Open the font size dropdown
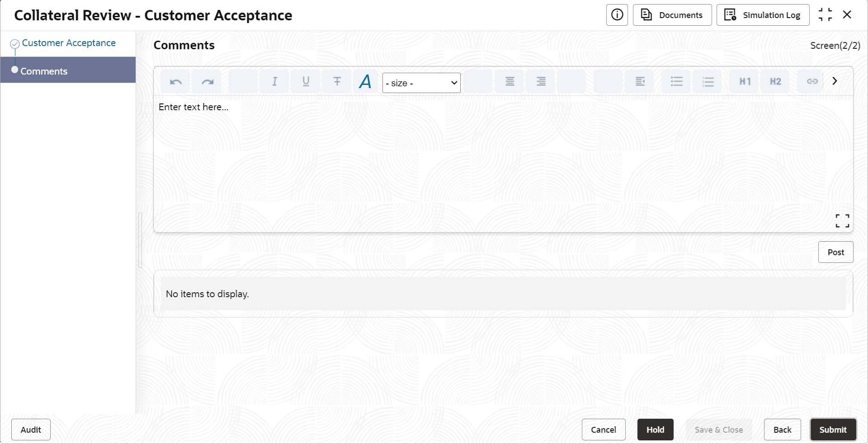Screen dimensions: 868x444 421,83
